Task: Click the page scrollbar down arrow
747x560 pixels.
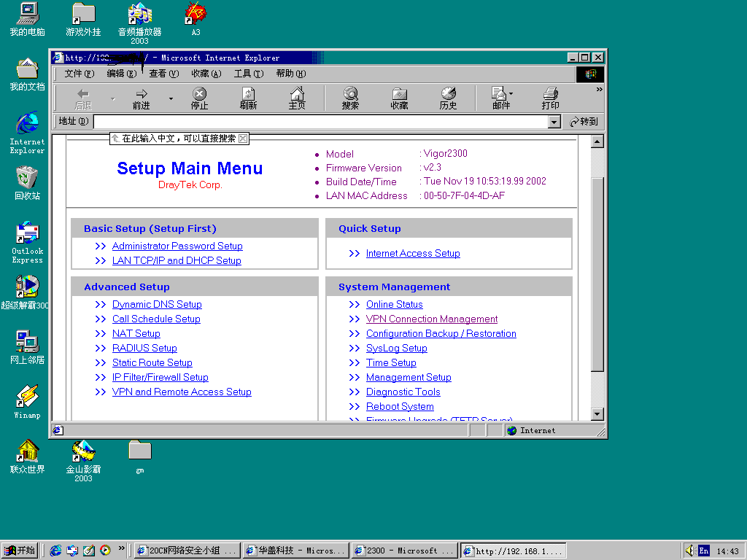Action: coord(597,414)
